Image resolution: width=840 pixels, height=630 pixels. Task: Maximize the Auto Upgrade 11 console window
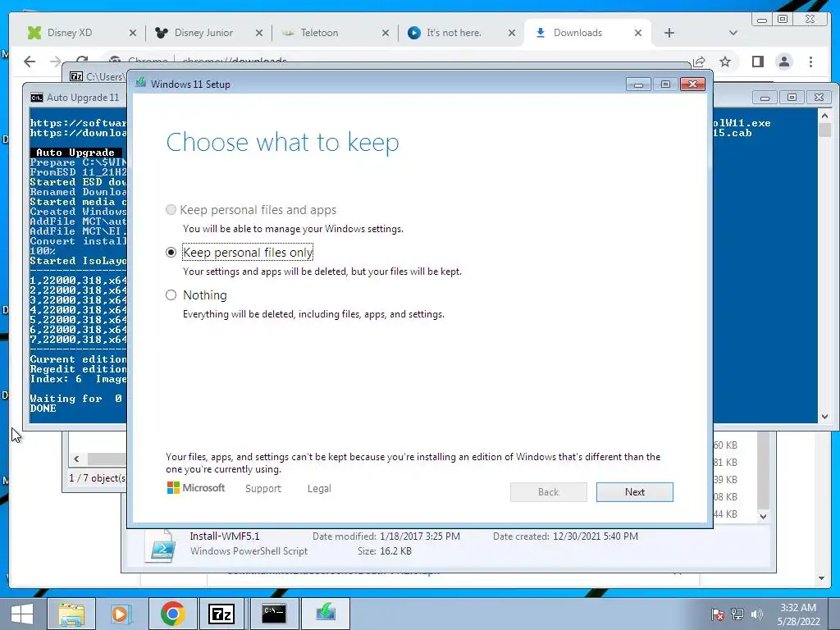click(x=792, y=97)
